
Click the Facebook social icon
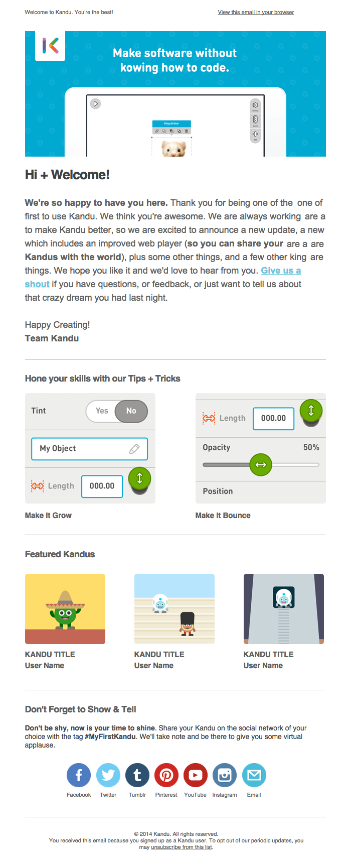pyautogui.click(x=79, y=775)
